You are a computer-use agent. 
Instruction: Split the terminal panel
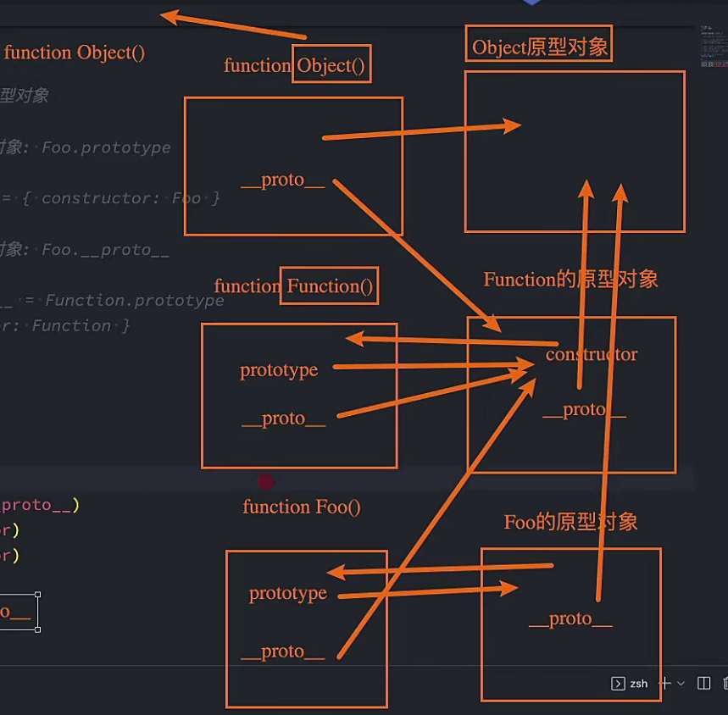[703, 684]
